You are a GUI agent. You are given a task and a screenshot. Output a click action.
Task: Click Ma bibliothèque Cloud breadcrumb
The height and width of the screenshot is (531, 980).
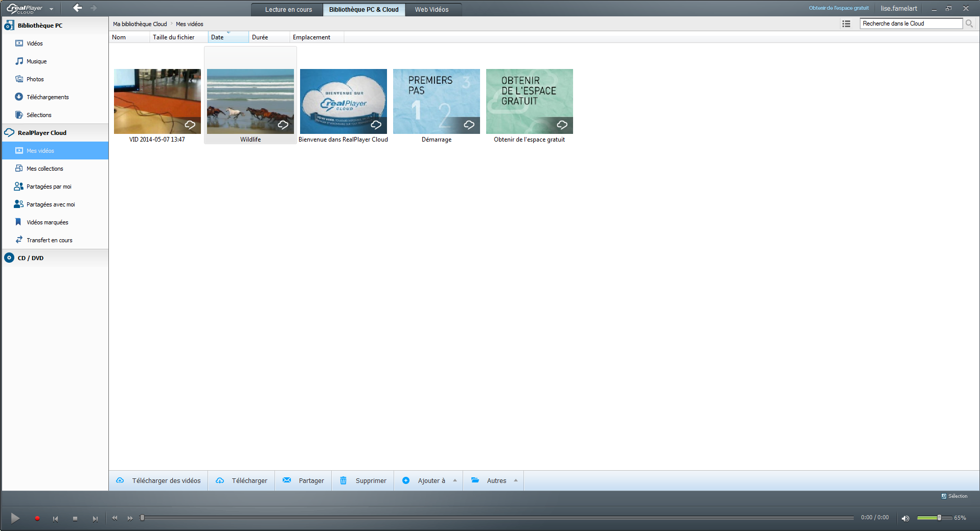pos(140,24)
